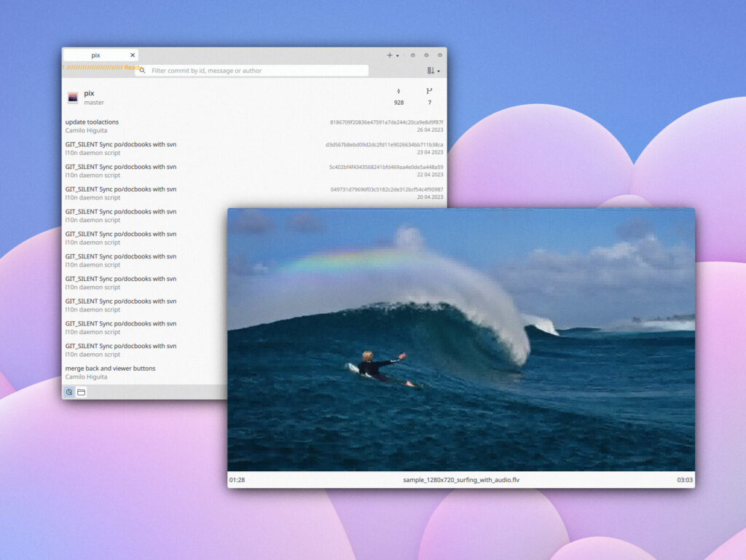Image resolution: width=746 pixels, height=560 pixels.
Task: Expand the dropdown arrow next to the plus button
Action: point(397,55)
